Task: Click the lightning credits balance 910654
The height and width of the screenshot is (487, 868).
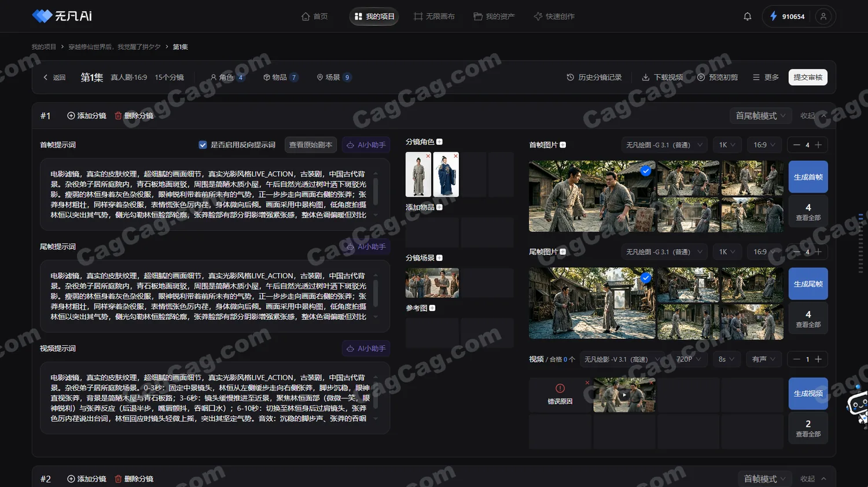Action: [787, 16]
